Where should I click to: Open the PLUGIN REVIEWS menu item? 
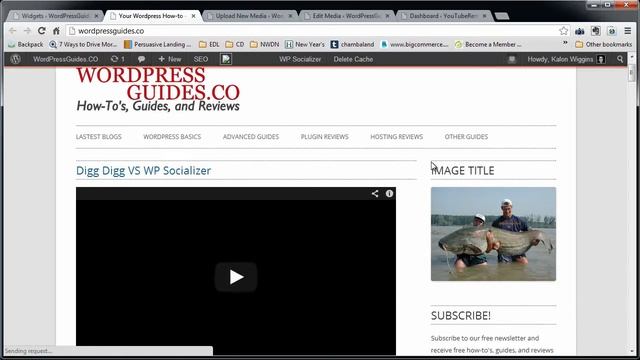(x=325, y=137)
